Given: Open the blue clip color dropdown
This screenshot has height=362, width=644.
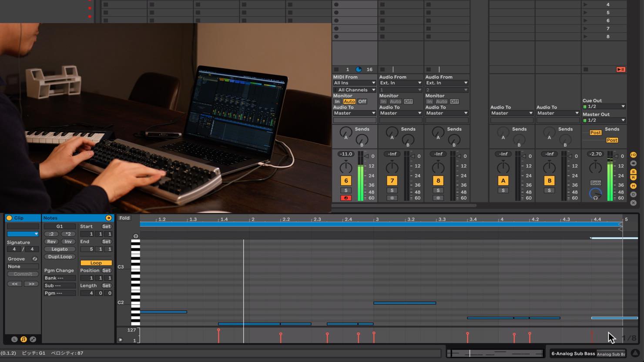Looking at the screenshot, I should [x=23, y=234].
